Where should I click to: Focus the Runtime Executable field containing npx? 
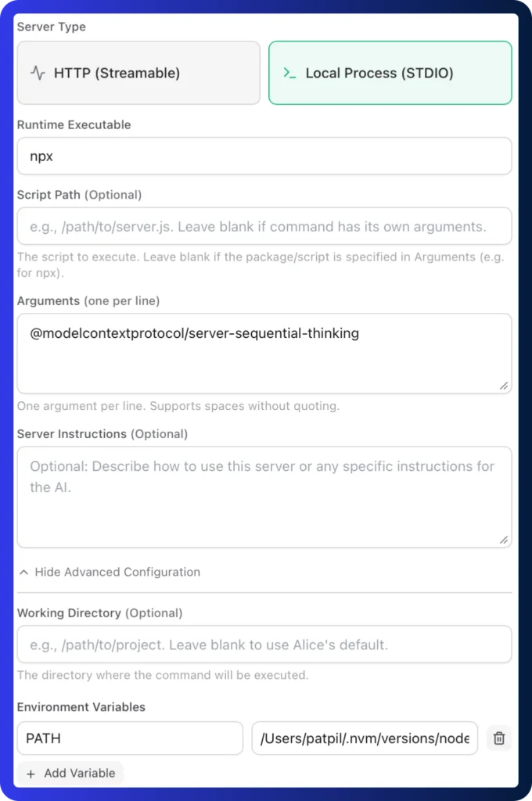pos(264,156)
